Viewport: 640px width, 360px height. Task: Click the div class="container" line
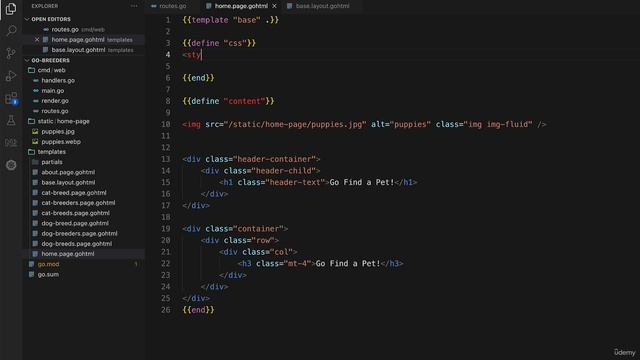(235, 229)
